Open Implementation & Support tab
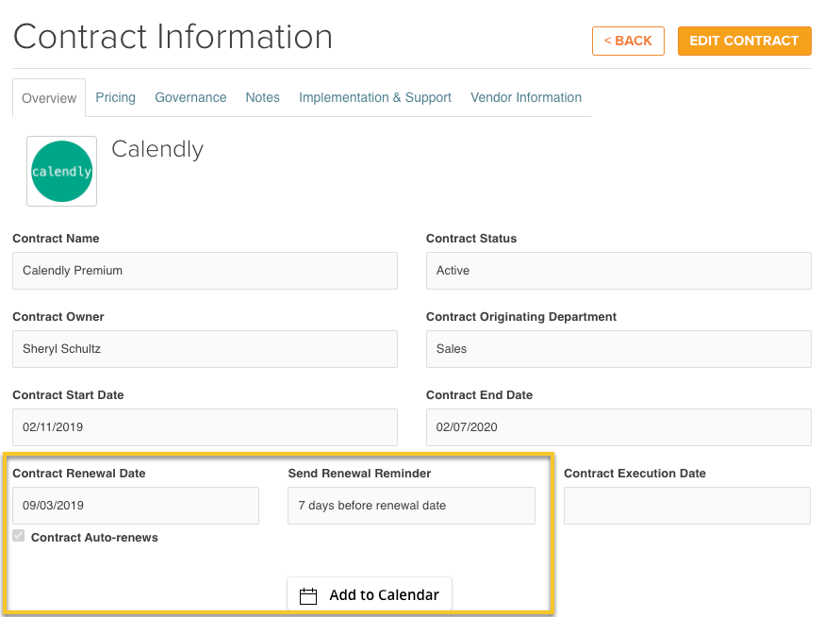 (375, 97)
